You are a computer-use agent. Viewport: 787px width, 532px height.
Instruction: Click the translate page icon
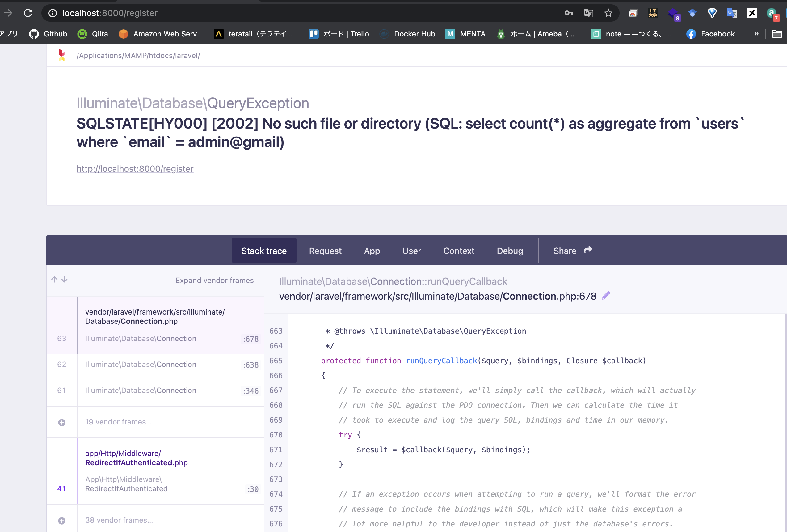click(x=589, y=13)
